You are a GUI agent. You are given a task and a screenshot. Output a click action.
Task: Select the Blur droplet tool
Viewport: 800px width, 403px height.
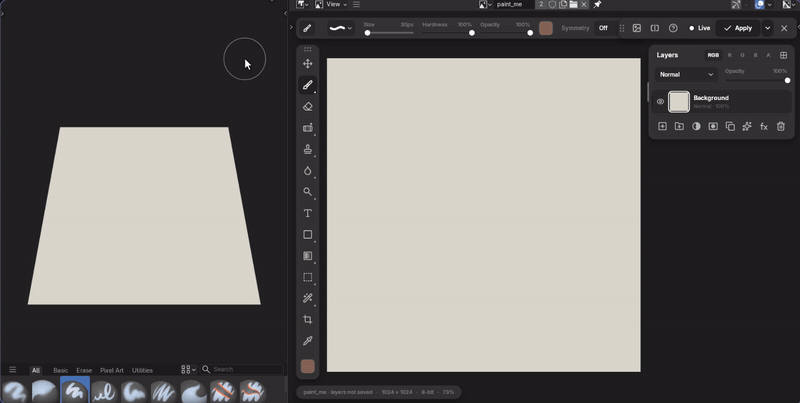(308, 171)
